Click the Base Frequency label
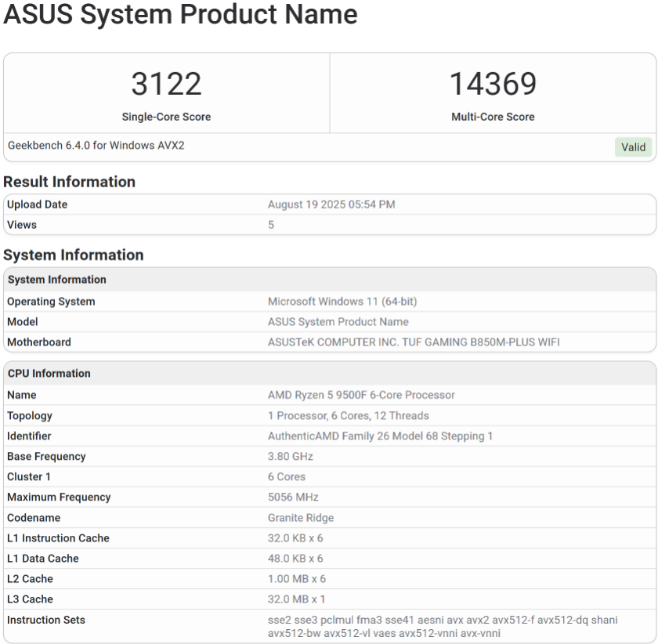This screenshot has width=658, height=644. click(46, 456)
